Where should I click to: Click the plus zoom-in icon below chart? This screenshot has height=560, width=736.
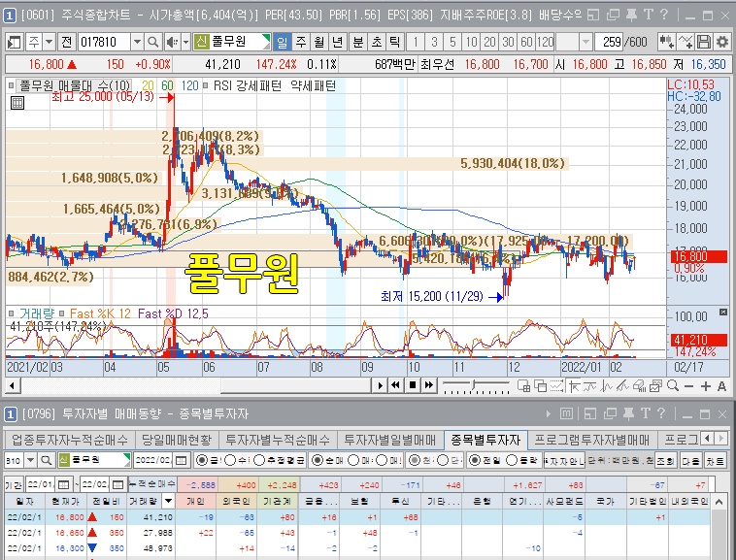point(706,386)
